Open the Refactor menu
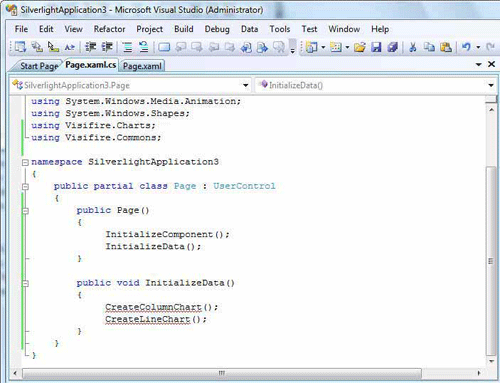The width and height of the screenshot is (500, 383). (109, 29)
